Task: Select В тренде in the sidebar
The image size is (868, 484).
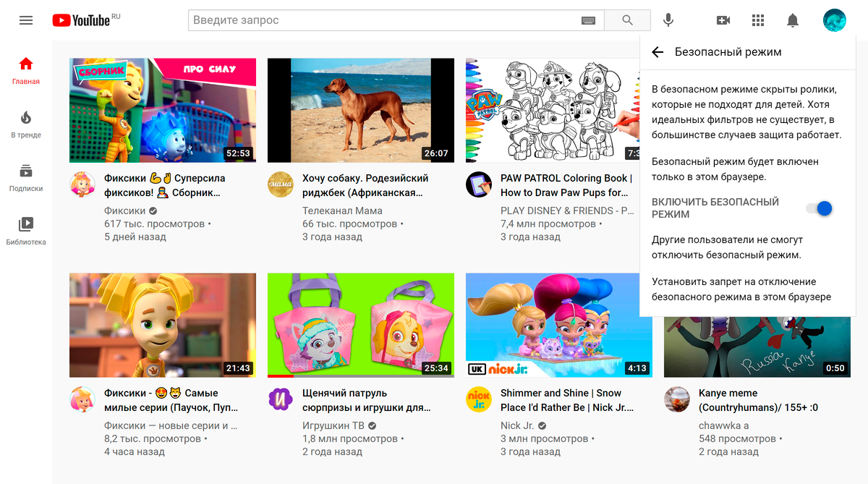Action: tap(26, 124)
